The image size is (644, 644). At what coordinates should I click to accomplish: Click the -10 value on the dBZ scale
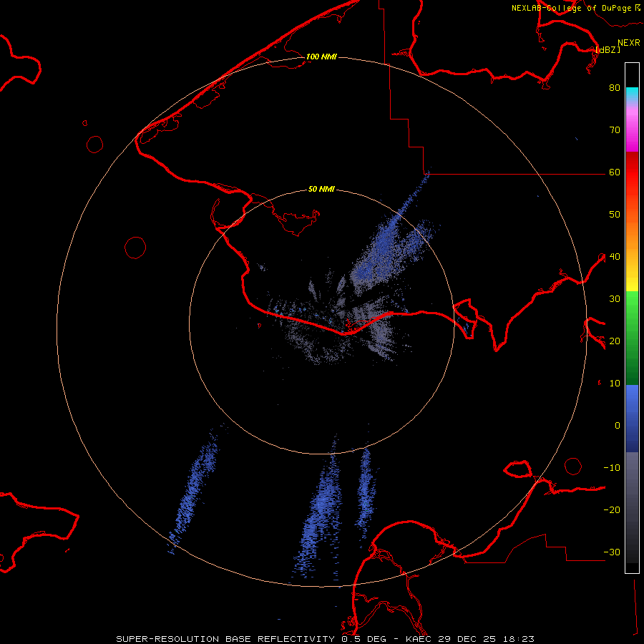coord(612,468)
